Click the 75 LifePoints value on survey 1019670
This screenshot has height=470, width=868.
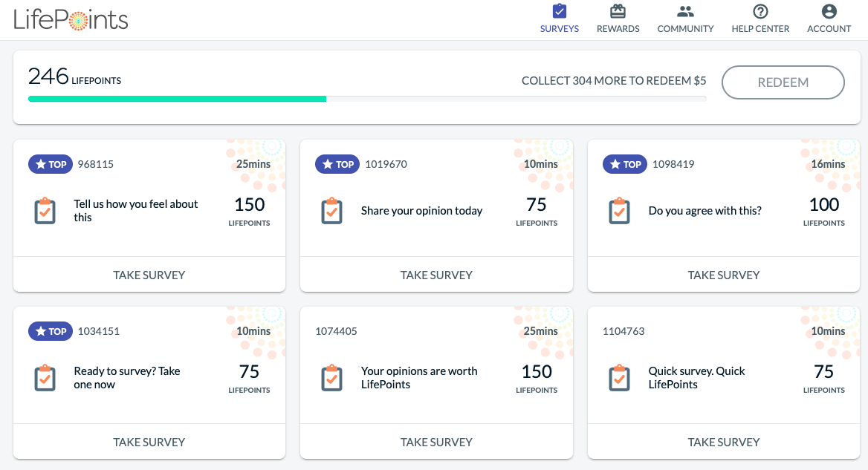[x=537, y=205]
